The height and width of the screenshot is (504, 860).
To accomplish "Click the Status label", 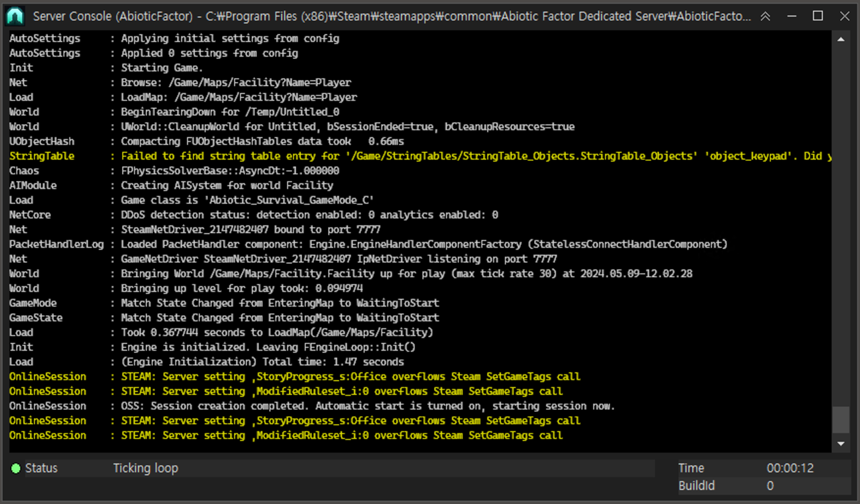I will pos(41,468).
